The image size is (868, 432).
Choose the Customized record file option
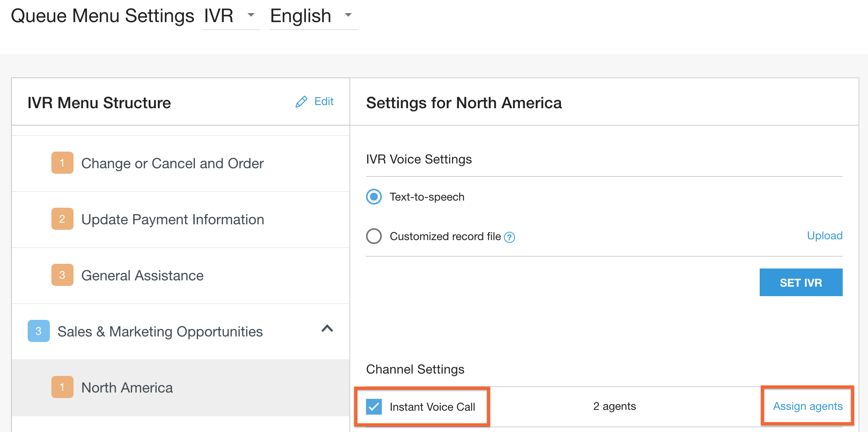click(x=373, y=236)
